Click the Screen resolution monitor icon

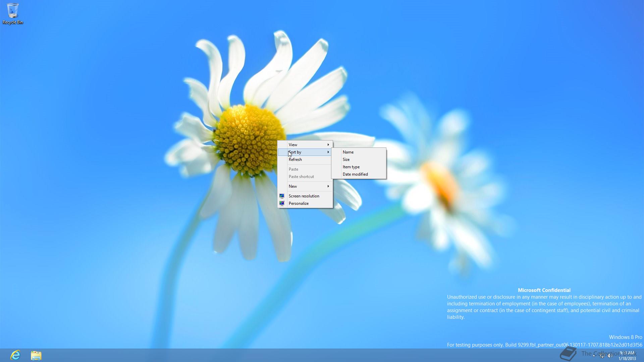click(x=282, y=196)
